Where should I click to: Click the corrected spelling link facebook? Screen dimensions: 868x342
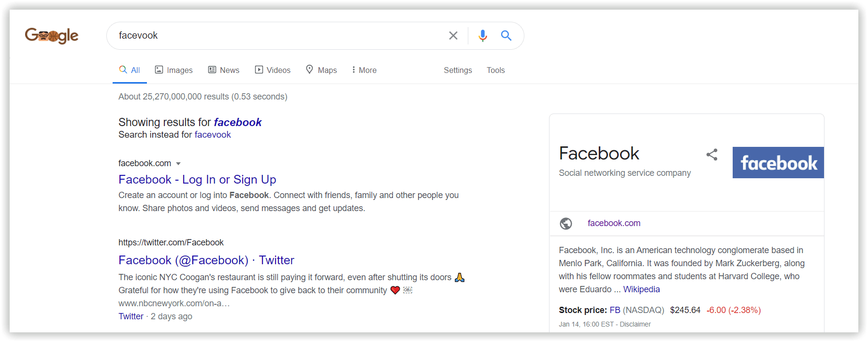click(238, 122)
